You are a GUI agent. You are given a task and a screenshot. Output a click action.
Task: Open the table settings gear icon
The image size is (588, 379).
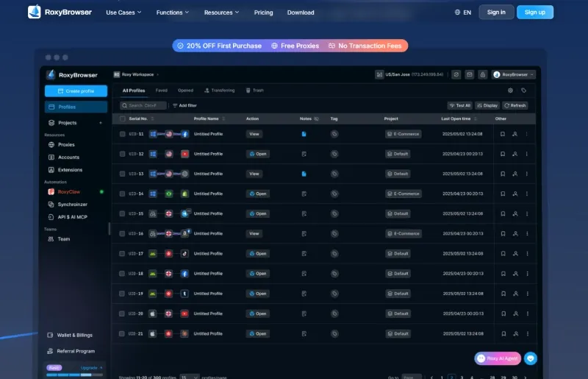click(510, 91)
